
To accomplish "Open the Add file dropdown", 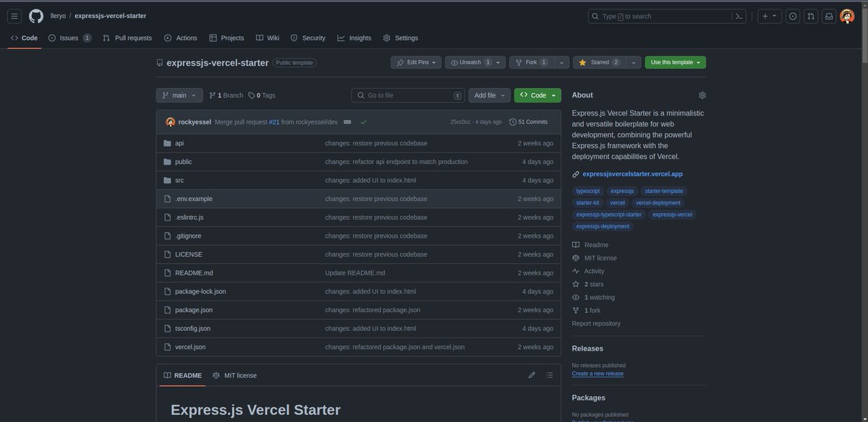I will 489,95.
